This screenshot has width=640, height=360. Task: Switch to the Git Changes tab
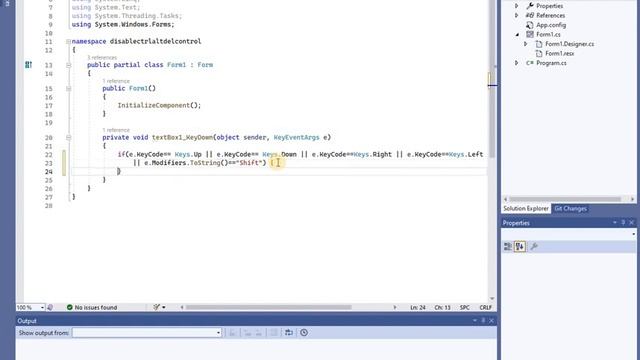570,209
